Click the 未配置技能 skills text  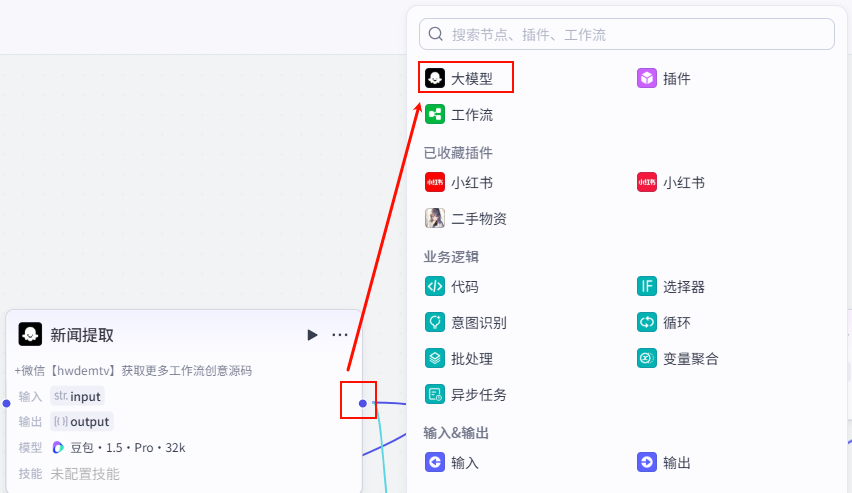coord(85,473)
